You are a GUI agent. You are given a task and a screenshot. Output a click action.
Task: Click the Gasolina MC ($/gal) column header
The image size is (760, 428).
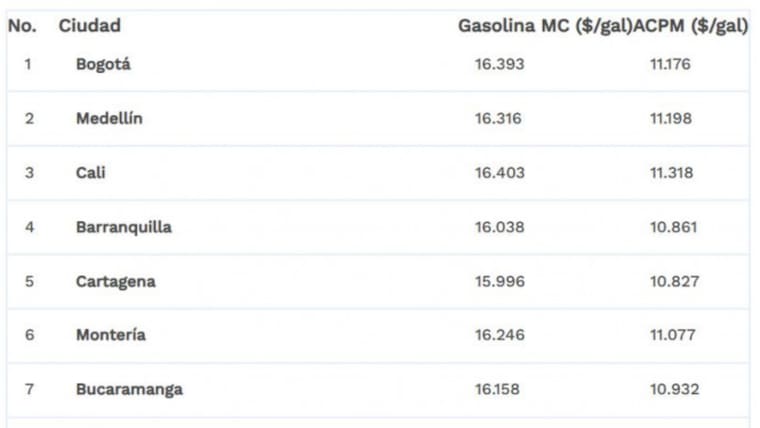(x=545, y=26)
